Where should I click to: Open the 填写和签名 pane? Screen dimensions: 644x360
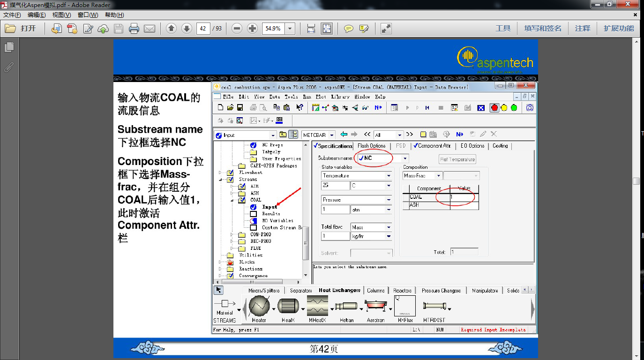pos(543,29)
